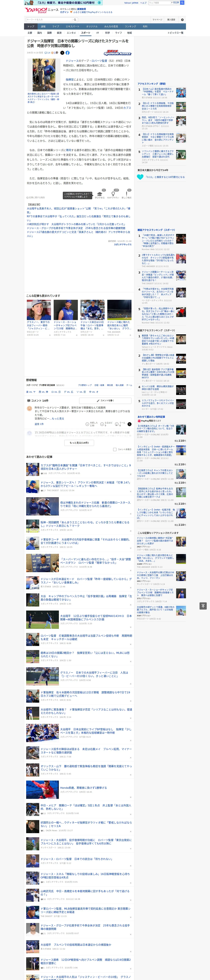The image size is (210, 980).
Task: Open the トップ navigation tab
Action: [x=31, y=27]
